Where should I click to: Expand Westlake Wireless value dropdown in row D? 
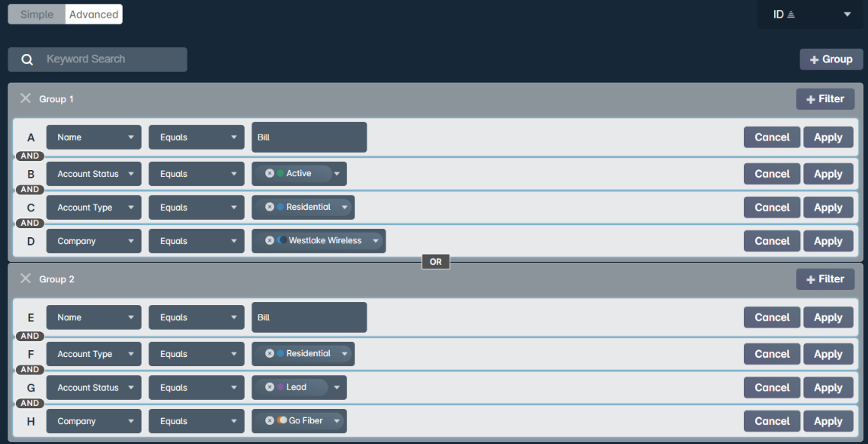pyautogui.click(x=376, y=241)
